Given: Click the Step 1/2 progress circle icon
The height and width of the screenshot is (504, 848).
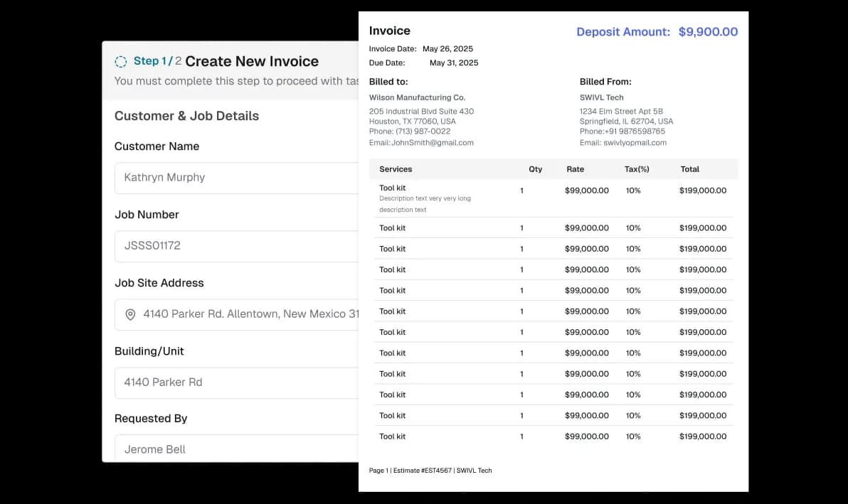Looking at the screenshot, I should [x=121, y=62].
